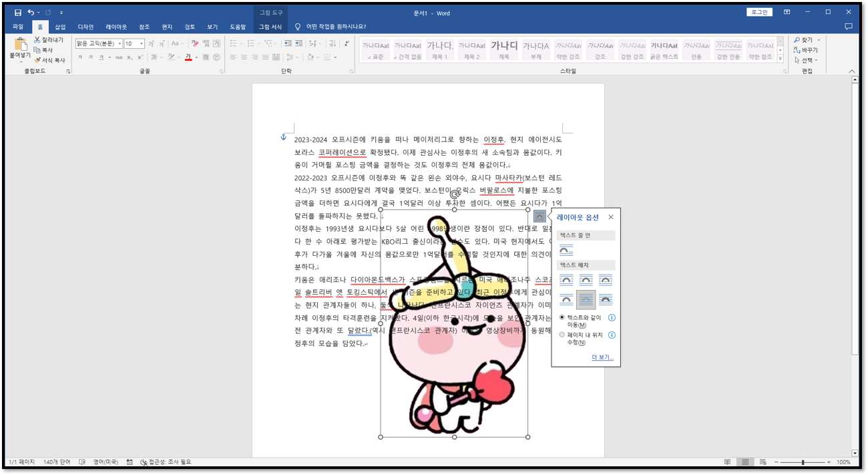Select the Format Painter (서식 복사)

point(49,60)
